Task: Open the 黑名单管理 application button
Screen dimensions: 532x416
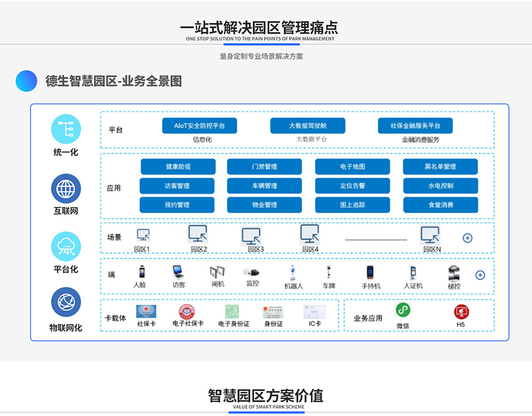Action: (x=440, y=167)
